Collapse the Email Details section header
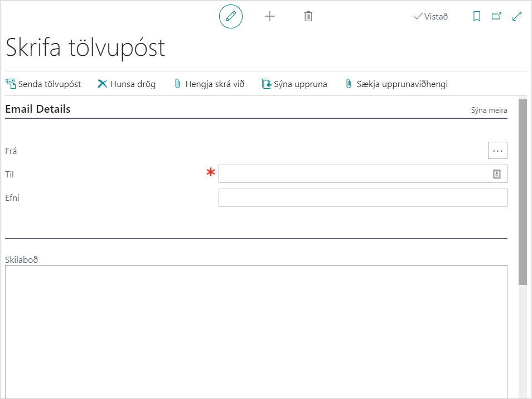This screenshot has width=532, height=399. 38,109
